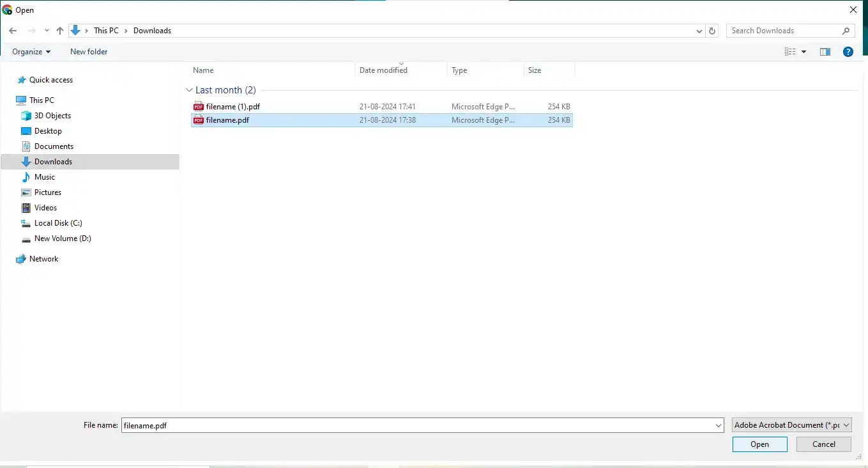Click the Up one level arrow
This screenshot has height=468, width=868.
(60, 31)
